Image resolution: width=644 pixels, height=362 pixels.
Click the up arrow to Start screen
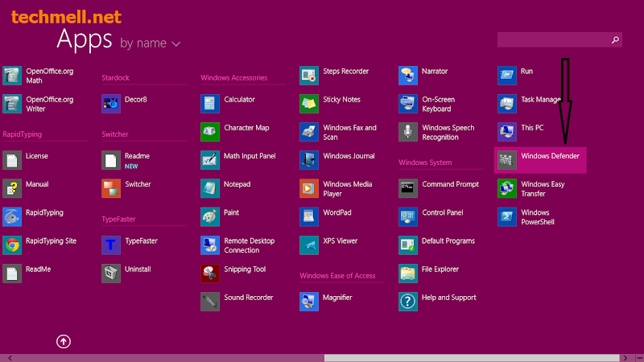[64, 341]
